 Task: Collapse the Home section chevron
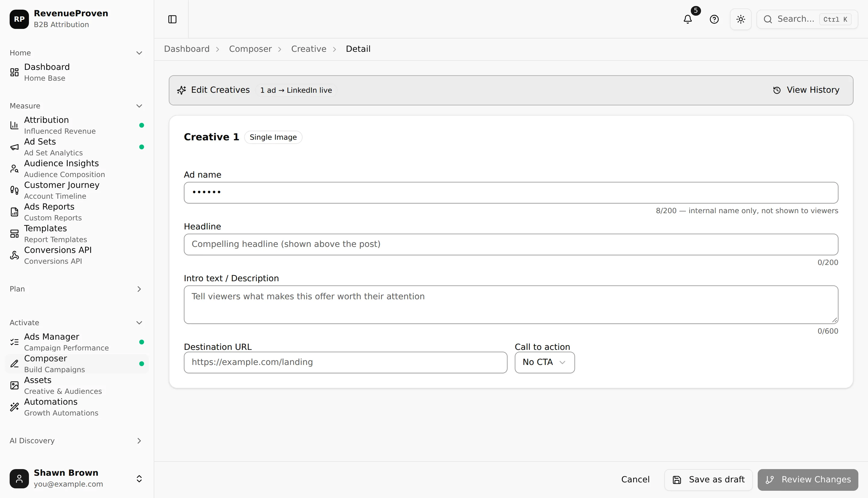139,53
